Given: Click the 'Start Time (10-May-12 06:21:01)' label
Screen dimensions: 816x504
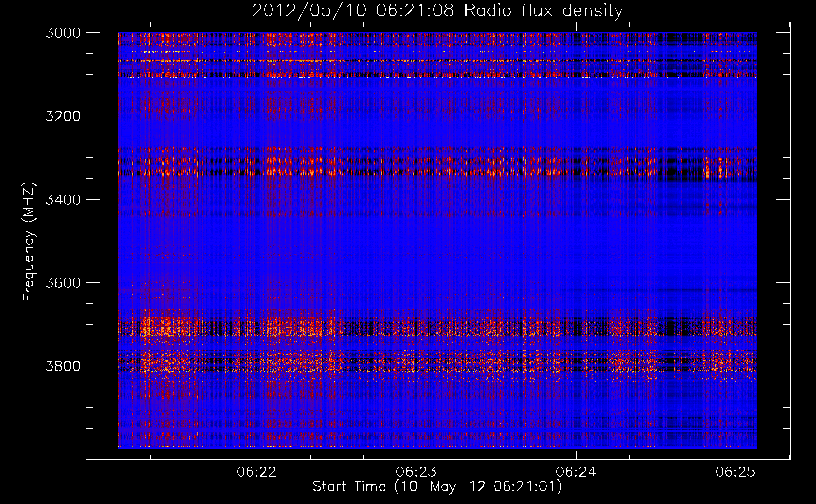Looking at the screenshot, I should [x=437, y=487].
